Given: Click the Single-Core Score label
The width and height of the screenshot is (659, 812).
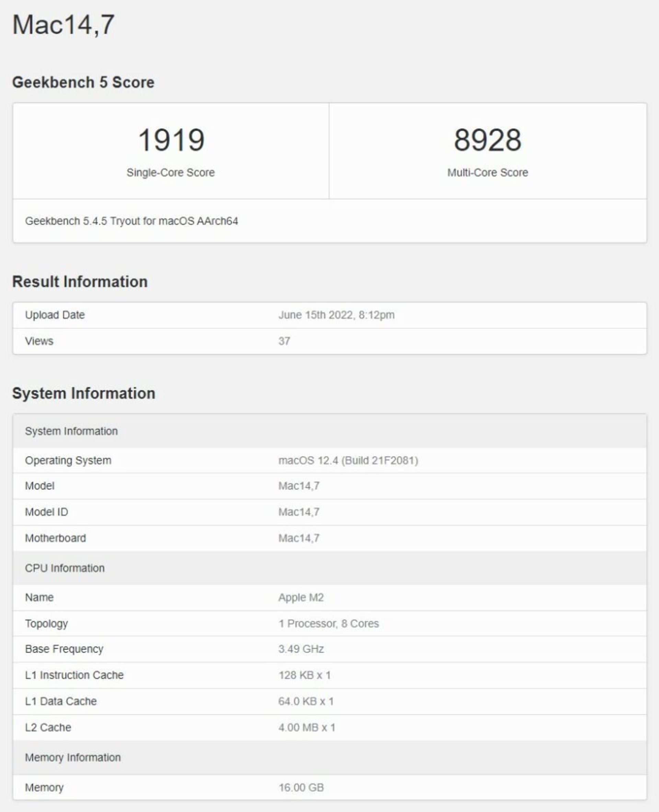Looking at the screenshot, I should tap(171, 173).
